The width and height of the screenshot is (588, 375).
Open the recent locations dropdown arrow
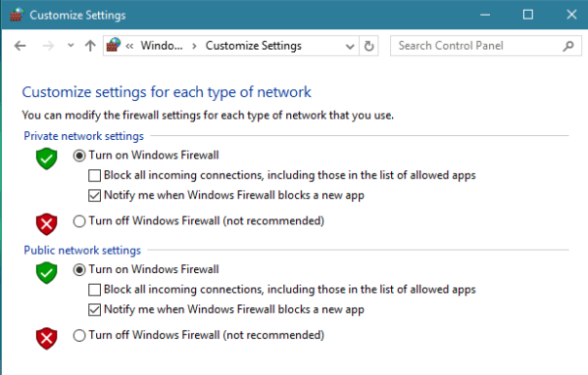(x=71, y=46)
